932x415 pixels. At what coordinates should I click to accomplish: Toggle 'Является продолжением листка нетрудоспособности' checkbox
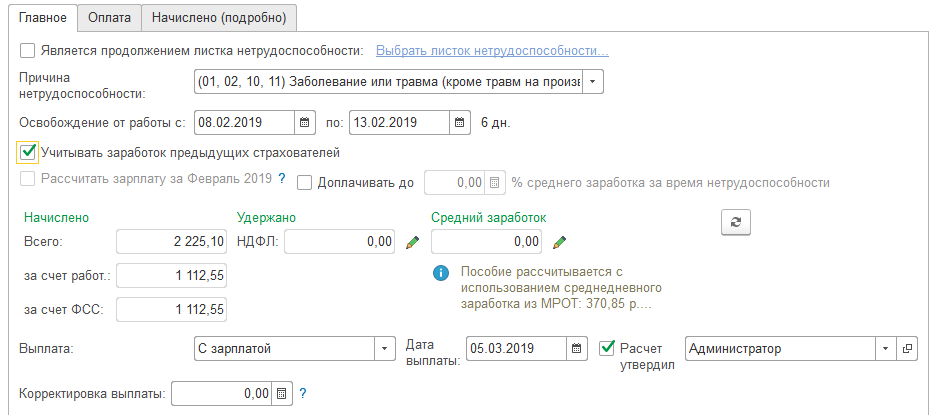(x=27, y=51)
